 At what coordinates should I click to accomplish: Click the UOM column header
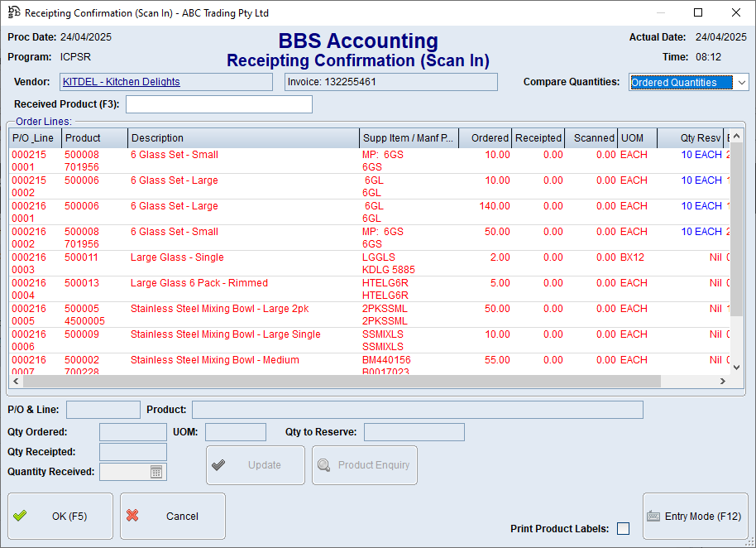(x=638, y=138)
